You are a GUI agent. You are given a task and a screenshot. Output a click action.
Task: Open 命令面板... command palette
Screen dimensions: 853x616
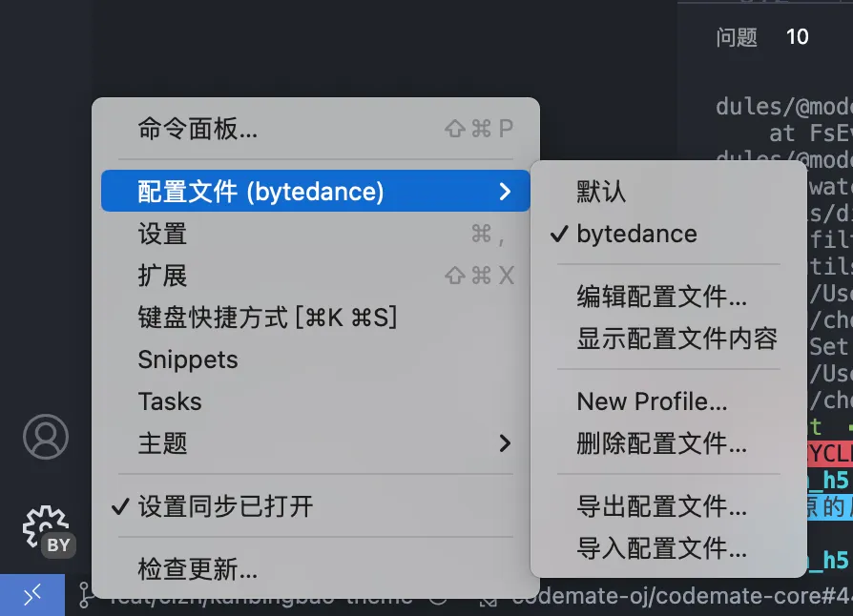(198, 129)
